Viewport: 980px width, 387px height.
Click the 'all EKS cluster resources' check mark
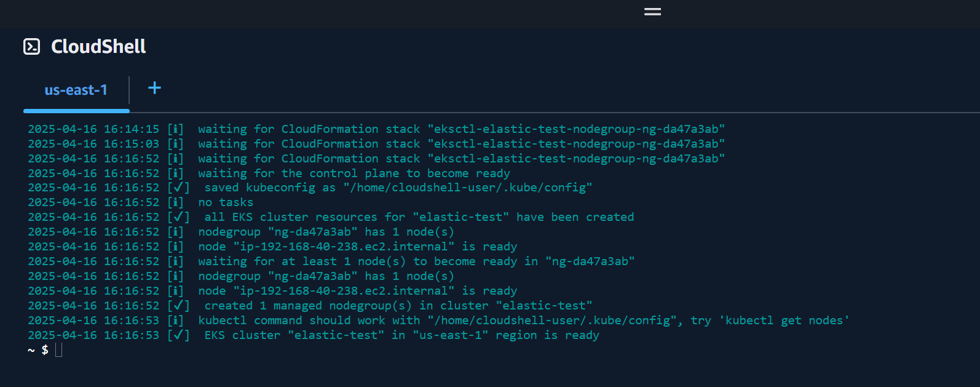(x=178, y=217)
